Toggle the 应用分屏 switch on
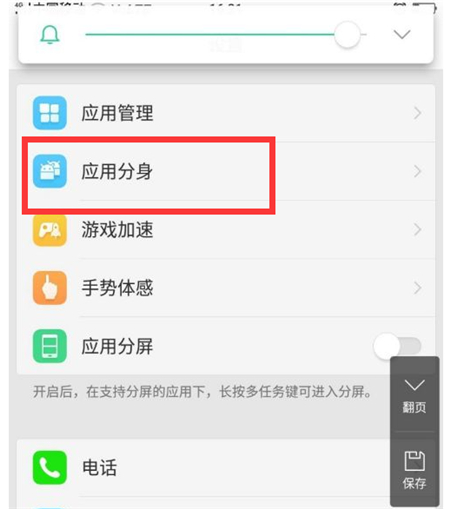The width and height of the screenshot is (450, 509). (397, 346)
